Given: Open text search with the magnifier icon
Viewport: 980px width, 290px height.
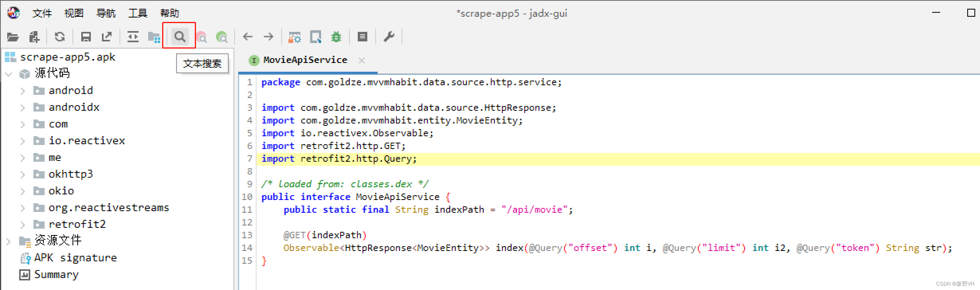Looking at the screenshot, I should coord(180,37).
